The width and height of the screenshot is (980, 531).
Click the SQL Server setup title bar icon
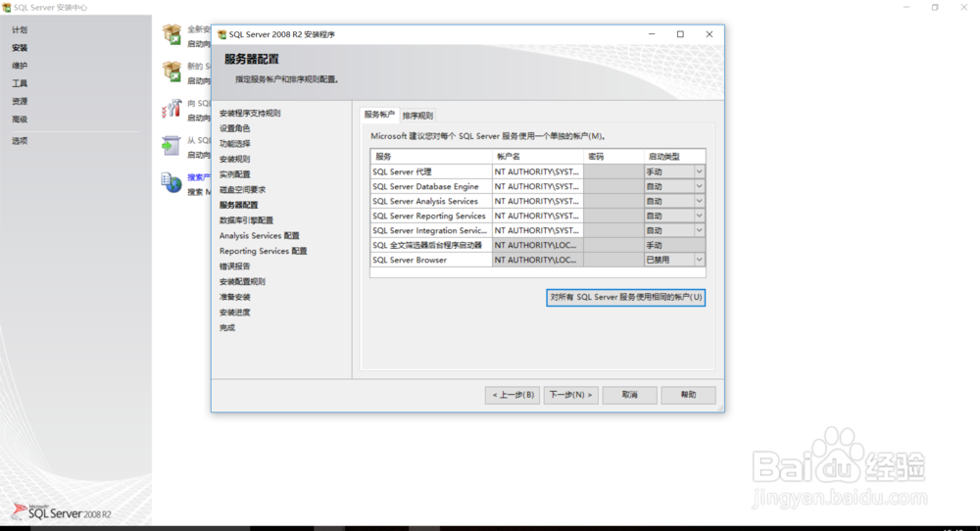tap(221, 34)
